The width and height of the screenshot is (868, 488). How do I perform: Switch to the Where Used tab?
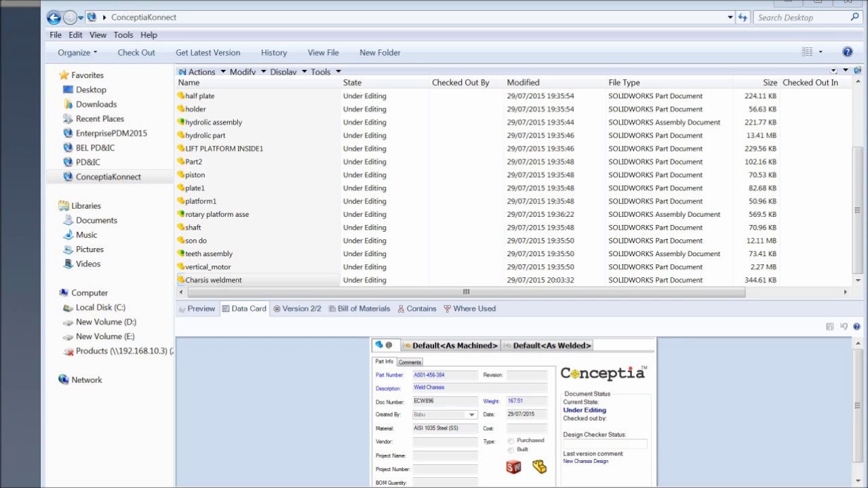[469, 308]
